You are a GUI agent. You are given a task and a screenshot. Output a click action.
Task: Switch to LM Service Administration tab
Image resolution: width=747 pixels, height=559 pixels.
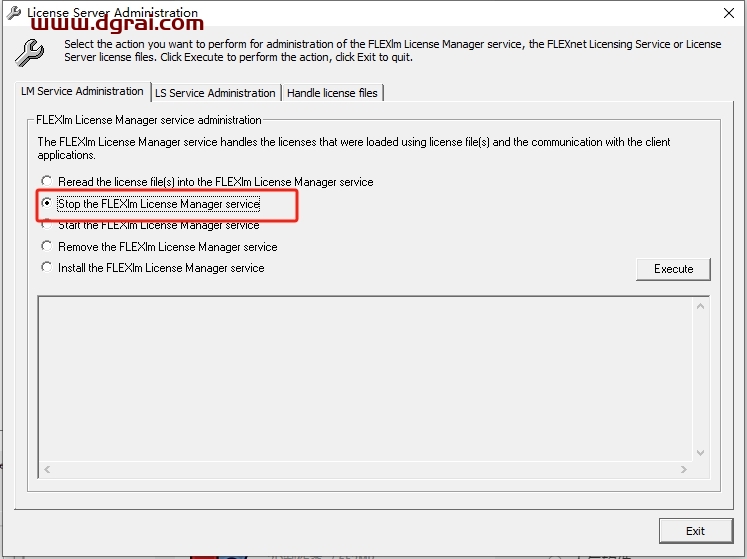[82, 91]
